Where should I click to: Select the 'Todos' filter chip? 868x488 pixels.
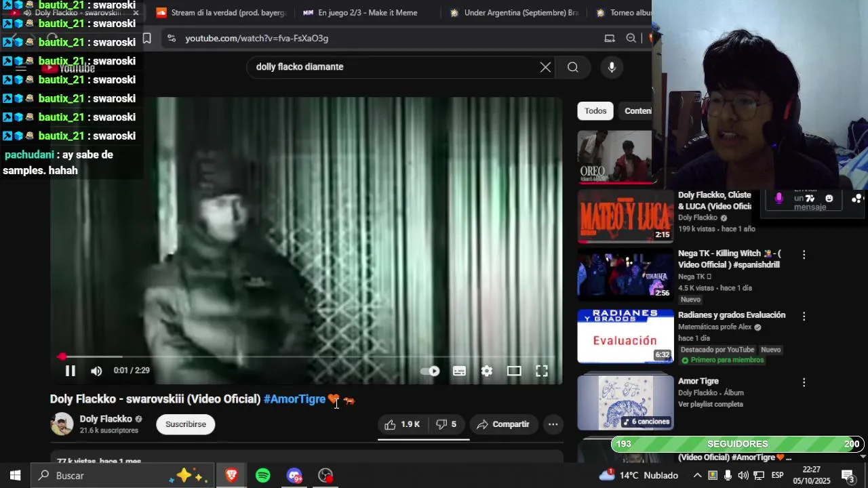(595, 111)
